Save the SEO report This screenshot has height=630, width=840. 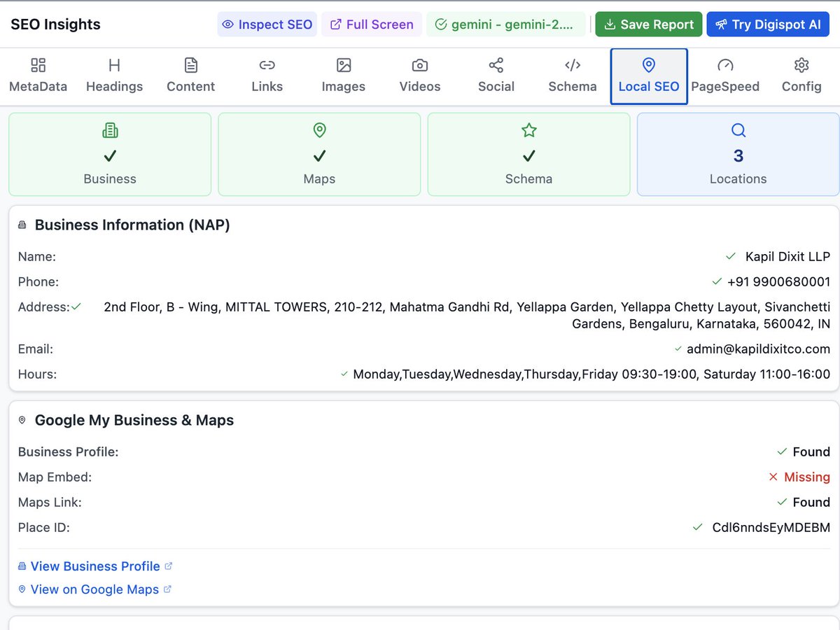click(x=648, y=24)
